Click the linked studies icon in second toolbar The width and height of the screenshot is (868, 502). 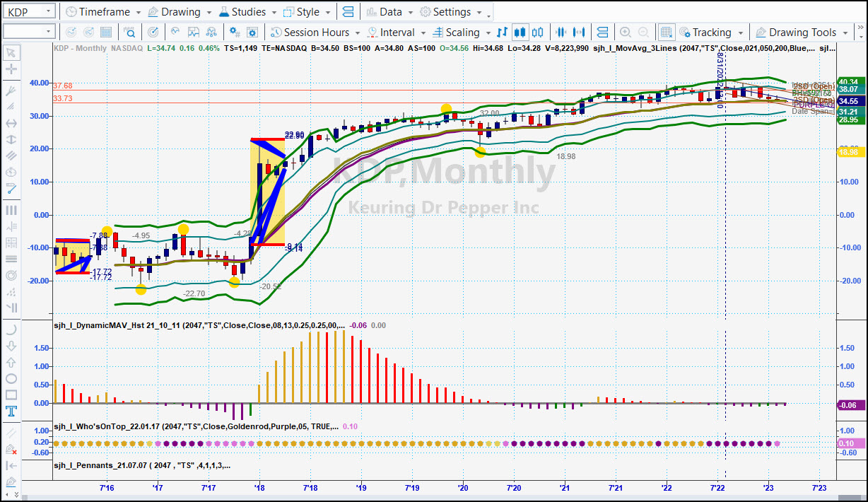(x=212, y=32)
